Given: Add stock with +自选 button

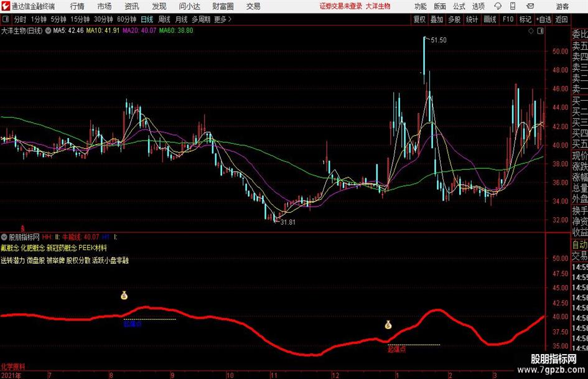Looking at the screenshot, I should pos(544,19).
